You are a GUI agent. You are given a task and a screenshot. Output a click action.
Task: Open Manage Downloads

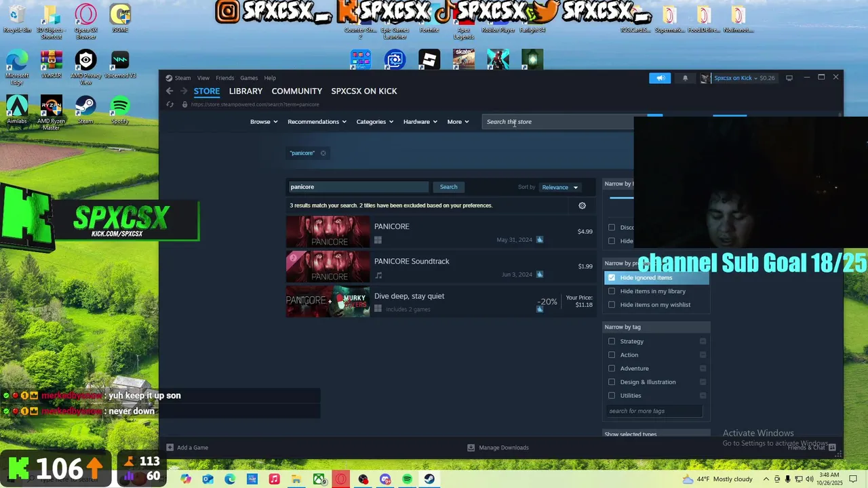point(498,447)
